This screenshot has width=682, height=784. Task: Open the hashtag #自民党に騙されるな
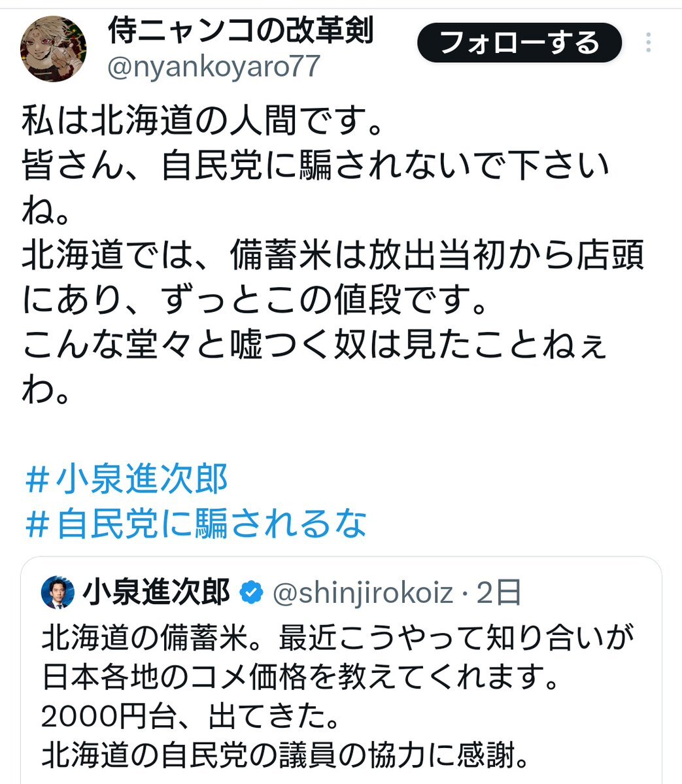[x=196, y=523]
